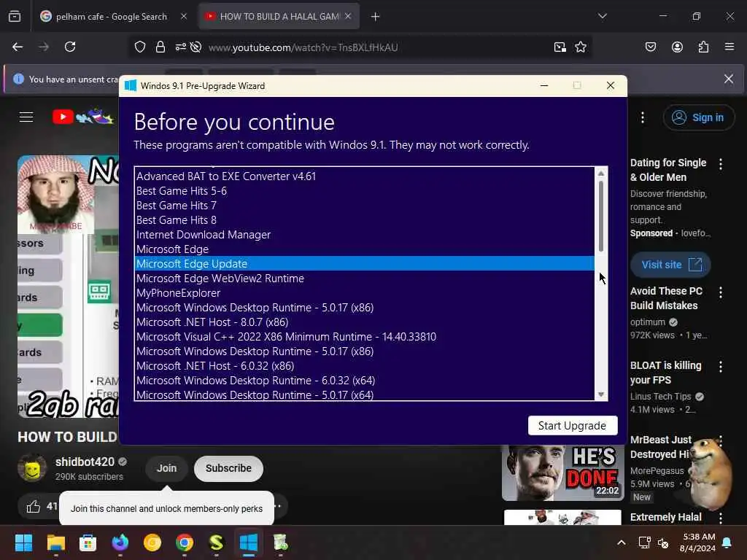The image size is (747, 560).
Task: Open options for BLOAT is killing your FPS
Action: [x=721, y=367]
